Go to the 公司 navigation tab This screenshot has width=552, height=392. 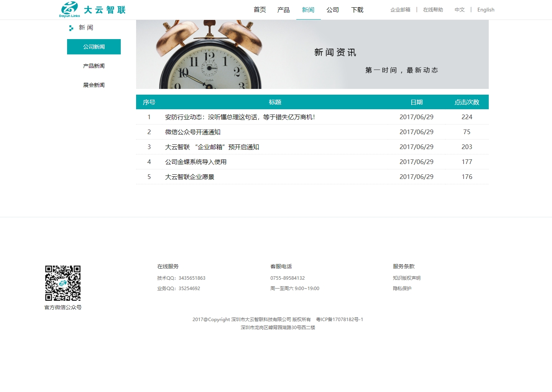[x=333, y=10]
